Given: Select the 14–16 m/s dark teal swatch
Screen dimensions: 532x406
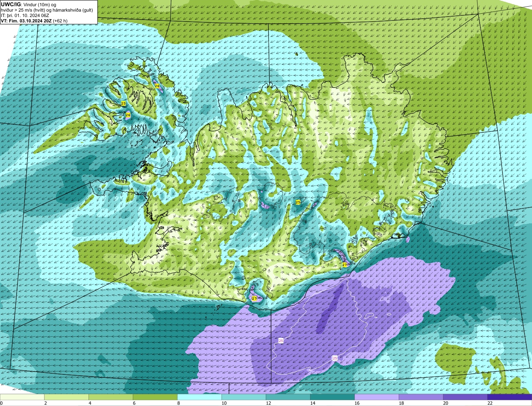Looking at the screenshot, I should 332,397.
